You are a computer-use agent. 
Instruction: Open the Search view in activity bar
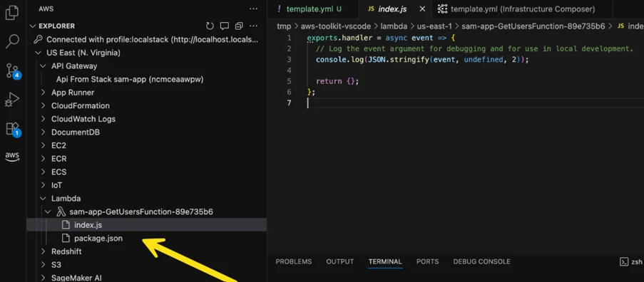pyautogui.click(x=12, y=41)
